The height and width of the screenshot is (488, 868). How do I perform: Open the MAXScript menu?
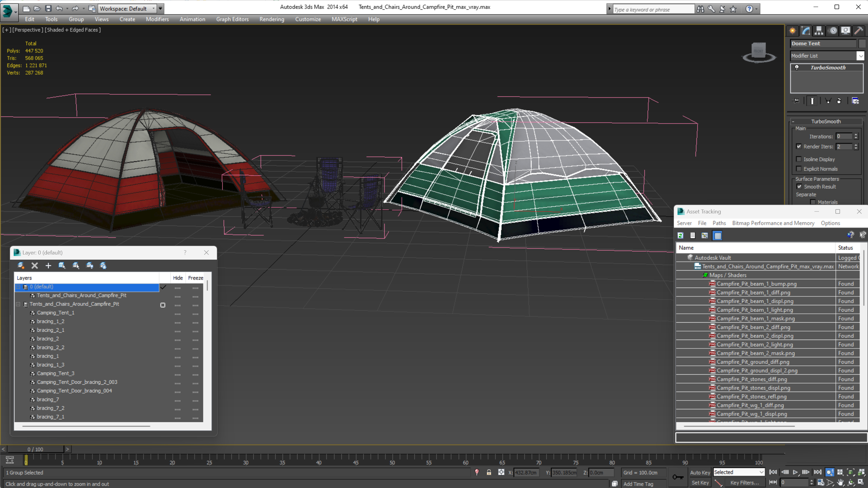click(344, 19)
